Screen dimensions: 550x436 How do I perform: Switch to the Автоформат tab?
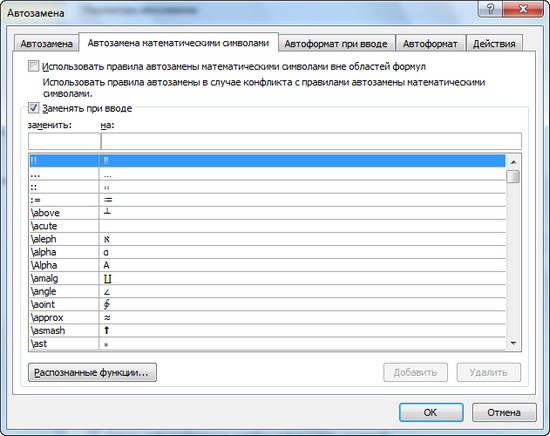point(430,44)
